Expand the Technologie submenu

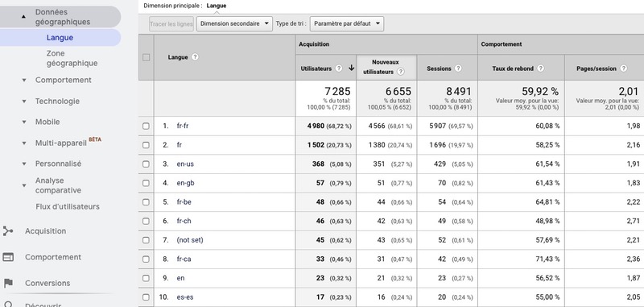[24, 101]
